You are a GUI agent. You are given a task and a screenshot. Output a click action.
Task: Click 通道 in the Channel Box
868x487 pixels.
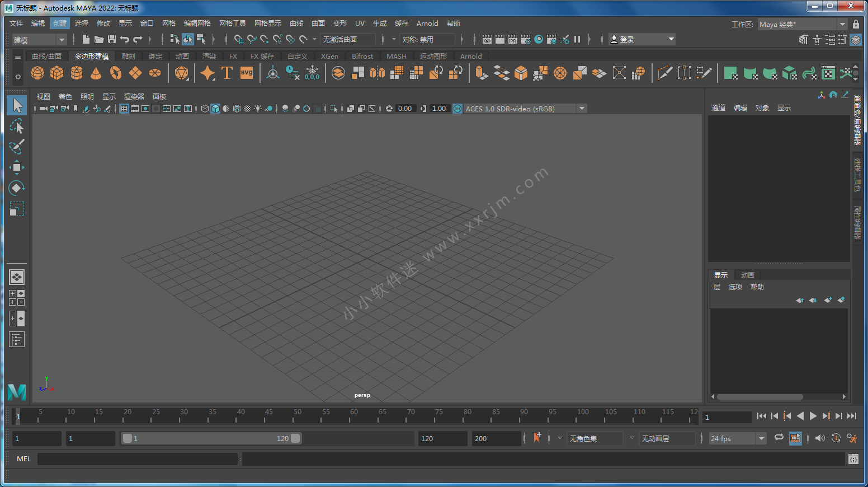pos(719,108)
